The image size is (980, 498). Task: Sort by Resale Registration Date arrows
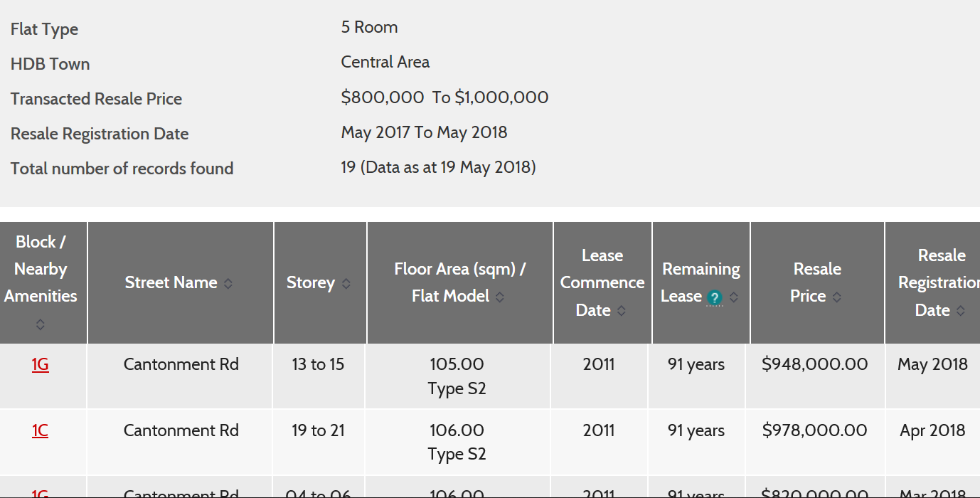pos(961,310)
